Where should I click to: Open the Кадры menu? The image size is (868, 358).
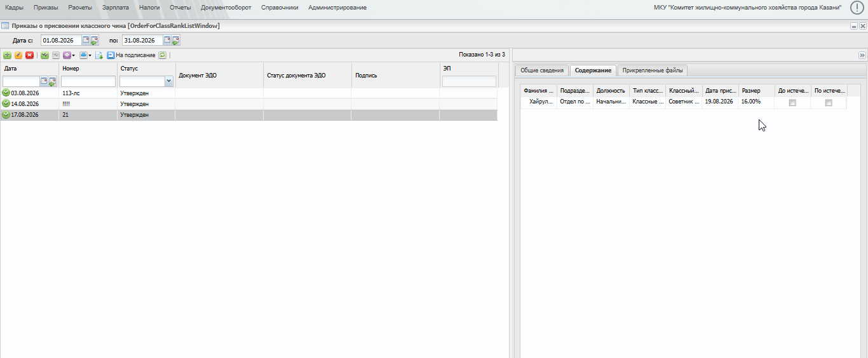click(x=15, y=8)
